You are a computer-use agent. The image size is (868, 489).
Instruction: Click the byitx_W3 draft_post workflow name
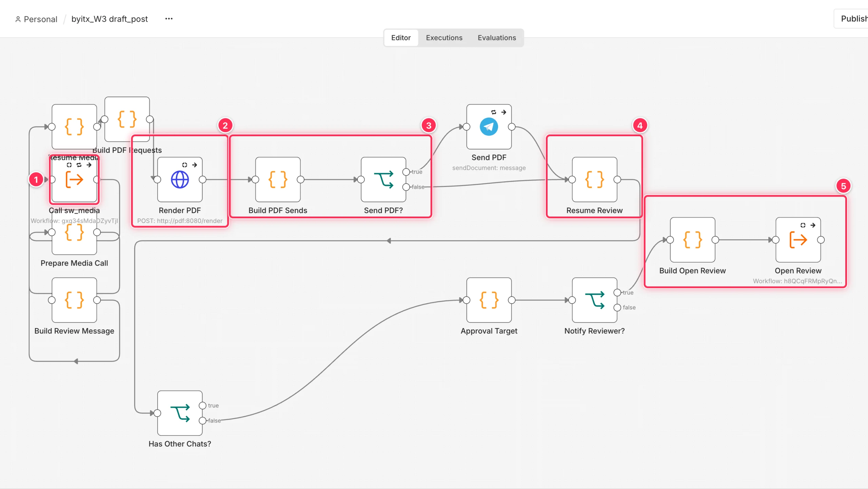[x=110, y=19]
